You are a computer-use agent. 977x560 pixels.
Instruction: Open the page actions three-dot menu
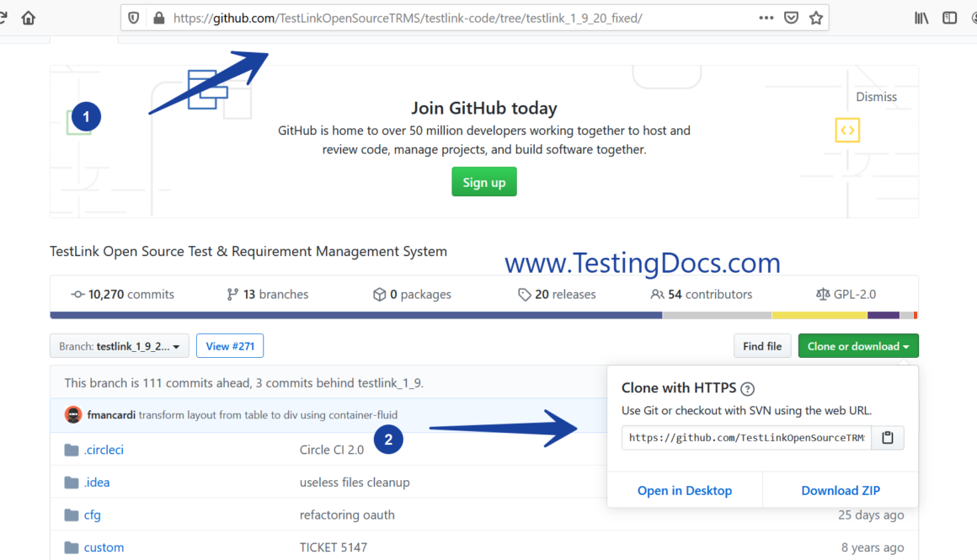[766, 18]
